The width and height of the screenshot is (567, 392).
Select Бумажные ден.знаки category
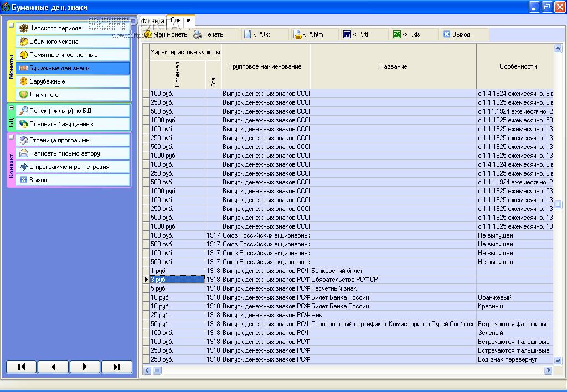(73, 68)
